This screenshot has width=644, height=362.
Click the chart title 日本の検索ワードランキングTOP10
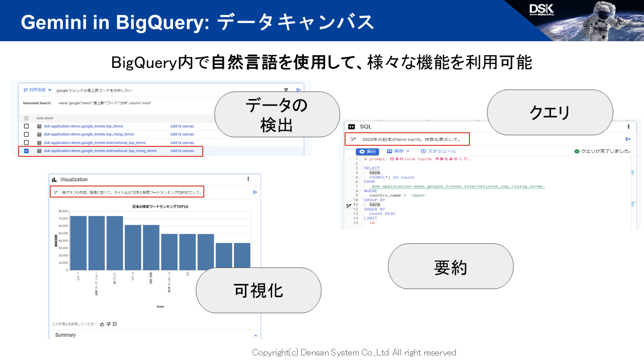click(x=160, y=207)
